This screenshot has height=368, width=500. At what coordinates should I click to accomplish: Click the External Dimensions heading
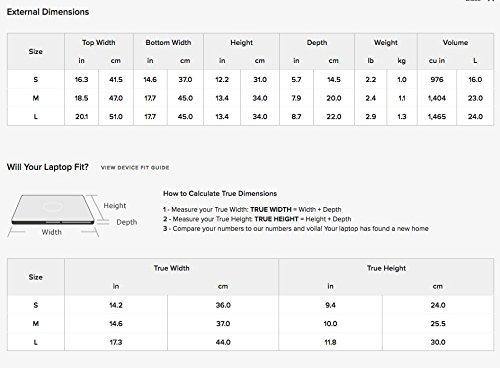(x=48, y=12)
